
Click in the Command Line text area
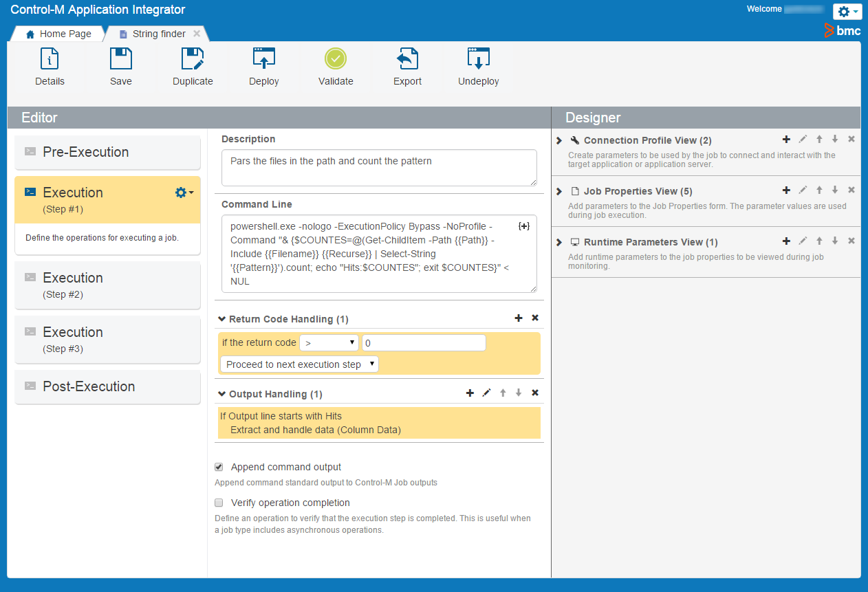(x=379, y=254)
